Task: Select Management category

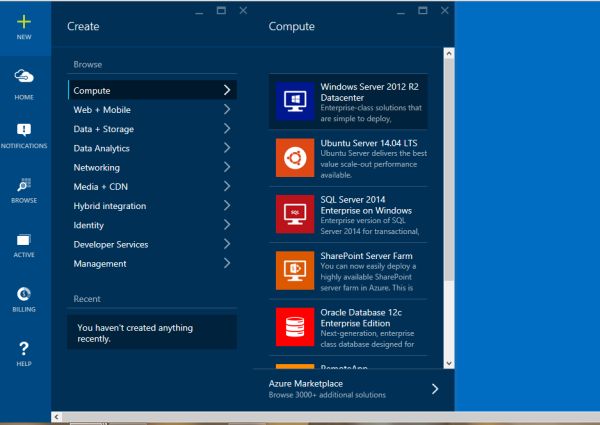Action: point(152,263)
